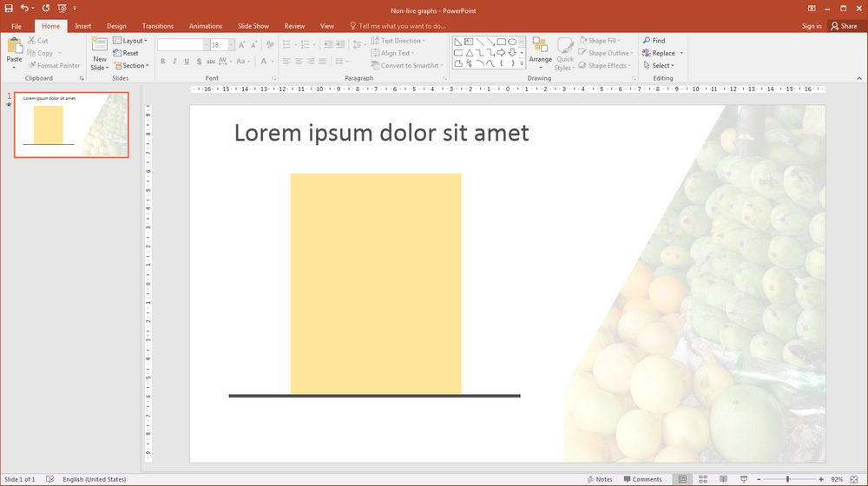Screen dimensions: 868x486
Task: Open Shape Outline options
Action: 606,53
